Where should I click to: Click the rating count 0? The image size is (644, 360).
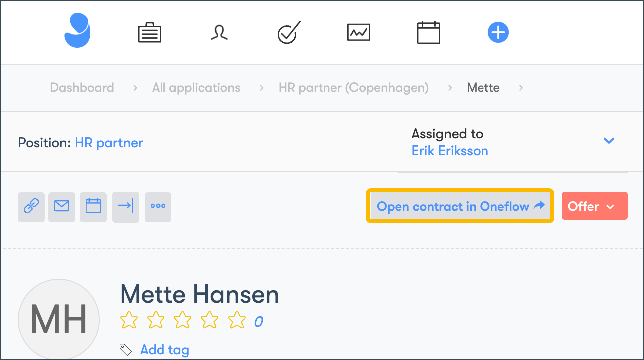click(x=258, y=322)
